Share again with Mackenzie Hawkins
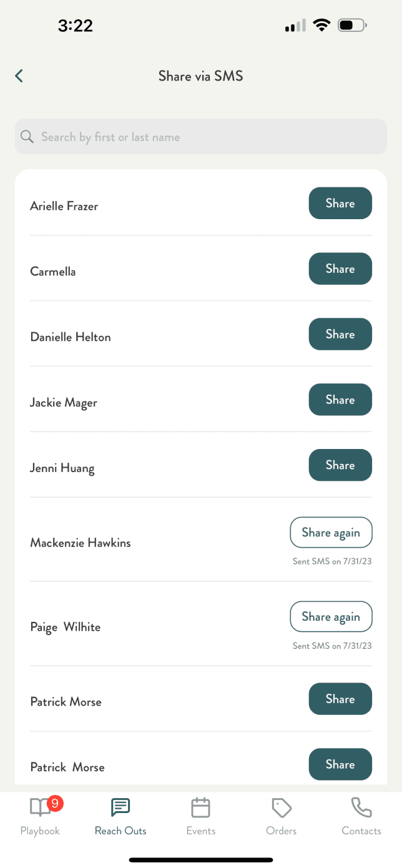Image resolution: width=402 pixels, height=868 pixels. [331, 533]
